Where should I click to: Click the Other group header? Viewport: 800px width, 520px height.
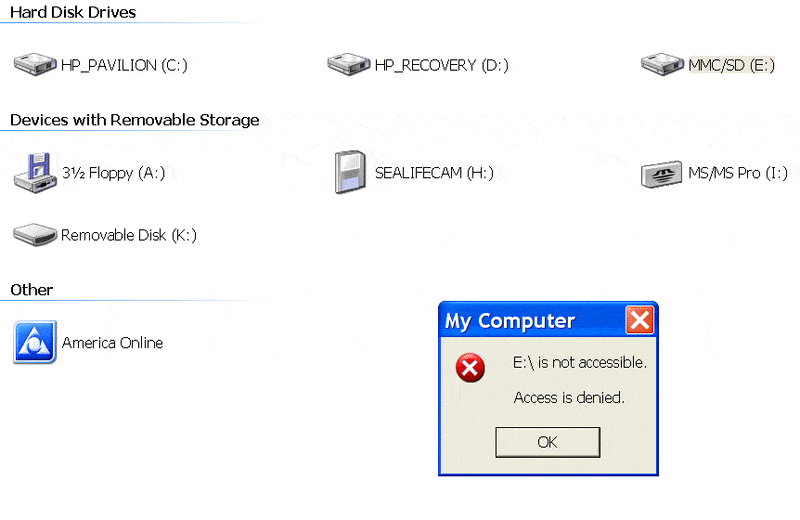[31, 289]
